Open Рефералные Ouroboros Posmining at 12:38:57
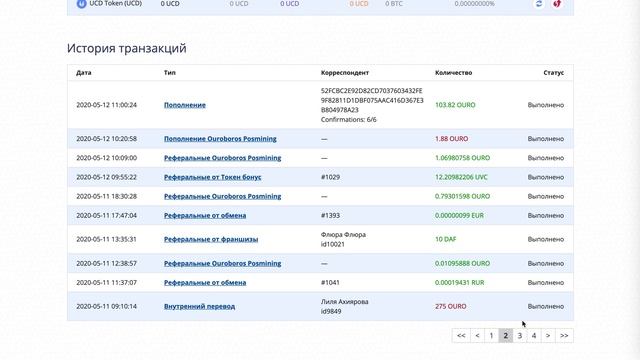Image resolution: width=640 pixels, height=360 pixels. [222, 264]
